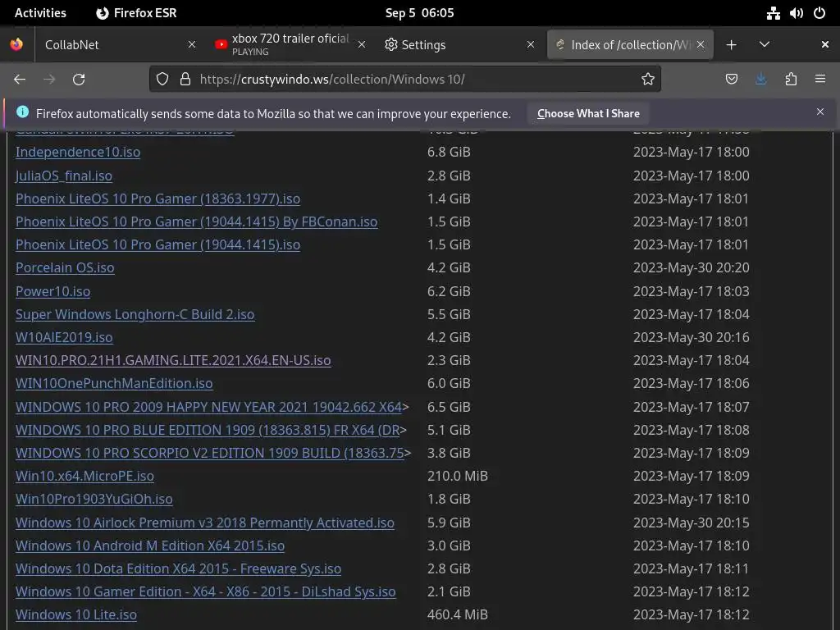840x630 pixels.
Task: Select date 2023-May-30 20:15
Action: tap(691, 523)
